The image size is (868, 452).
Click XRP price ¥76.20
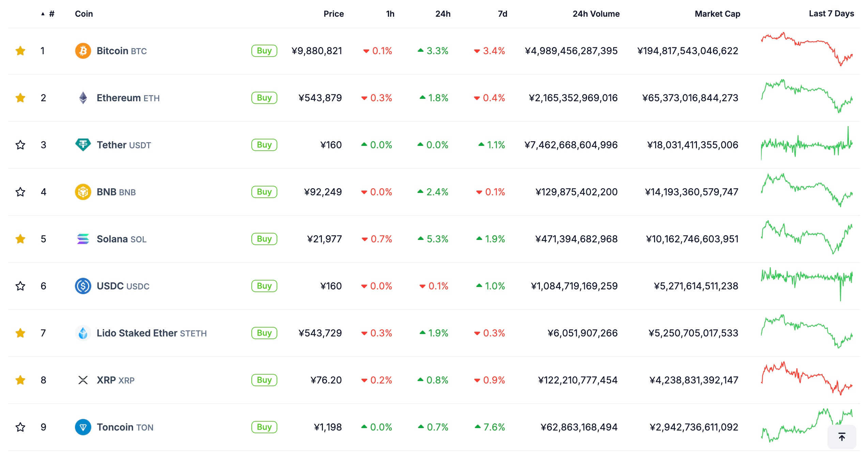(326, 380)
